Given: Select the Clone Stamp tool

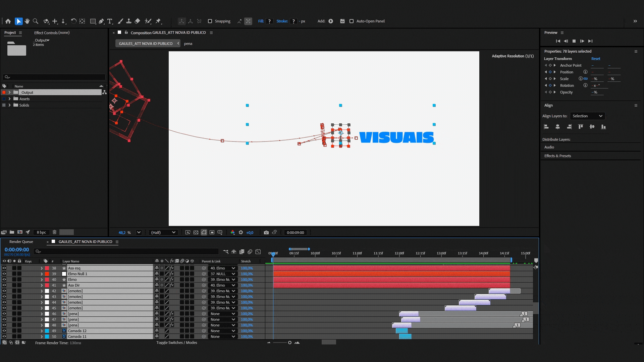Looking at the screenshot, I should [128, 21].
